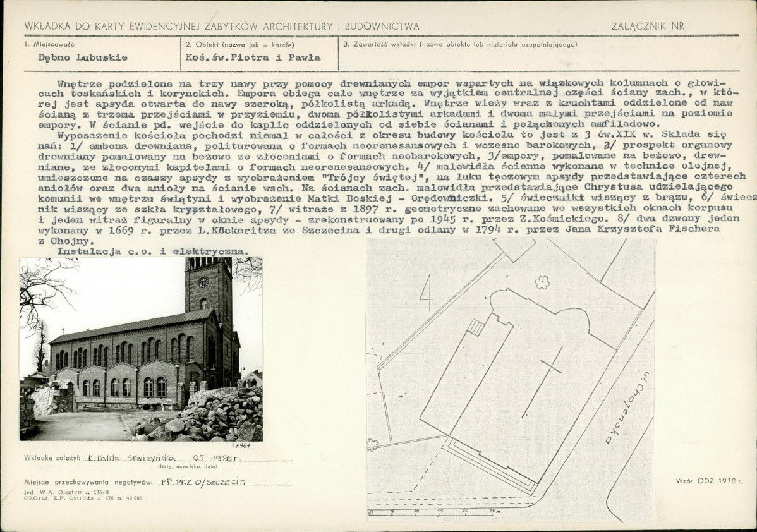
Task: Click the header title WKŁADKA DO KARTY EWIDENCYJNEJ
Action: [221, 27]
